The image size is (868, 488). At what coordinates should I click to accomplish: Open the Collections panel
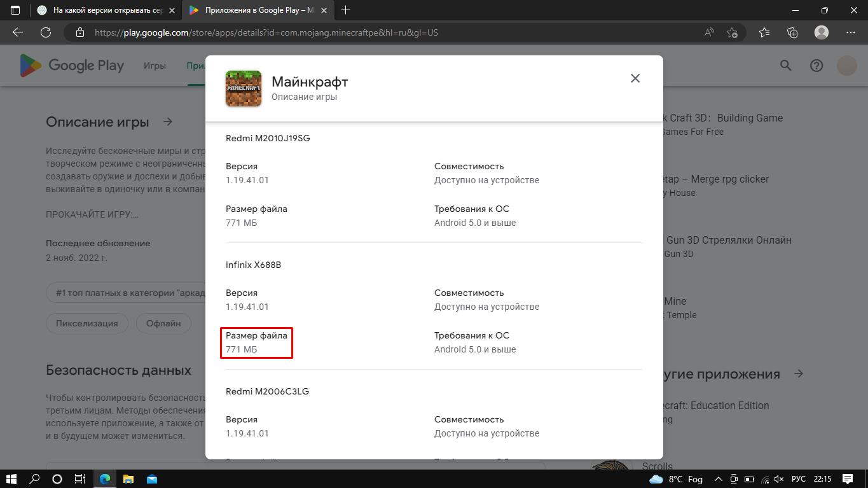(792, 32)
